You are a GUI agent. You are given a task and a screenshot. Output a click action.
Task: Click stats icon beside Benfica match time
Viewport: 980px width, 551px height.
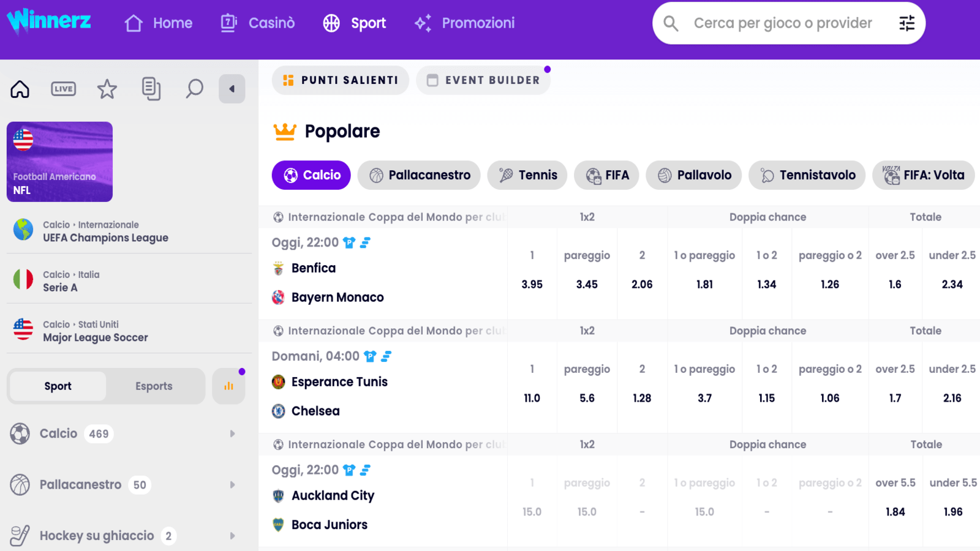(365, 243)
